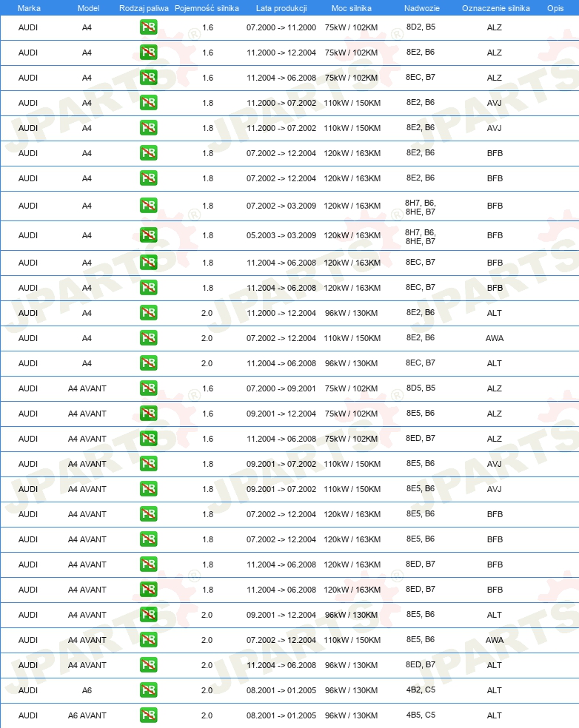Viewport: 579px width, 728px height.
Task: Click the 8D2, B5 body code cell
Action: pyautogui.click(x=421, y=27)
